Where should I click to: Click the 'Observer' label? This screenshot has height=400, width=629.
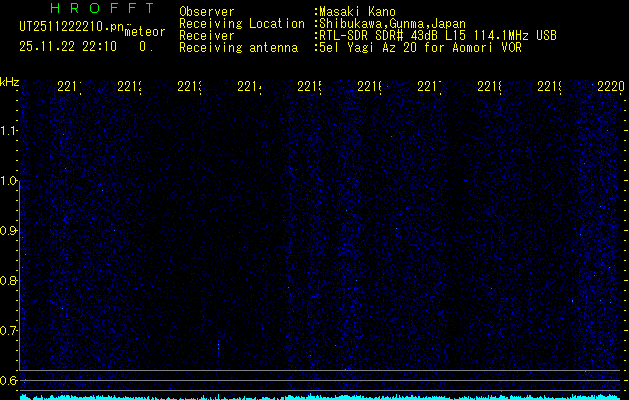[x=207, y=12]
